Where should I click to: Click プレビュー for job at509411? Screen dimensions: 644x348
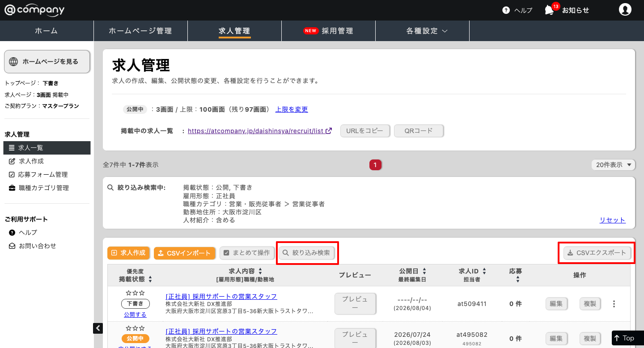[355, 304]
